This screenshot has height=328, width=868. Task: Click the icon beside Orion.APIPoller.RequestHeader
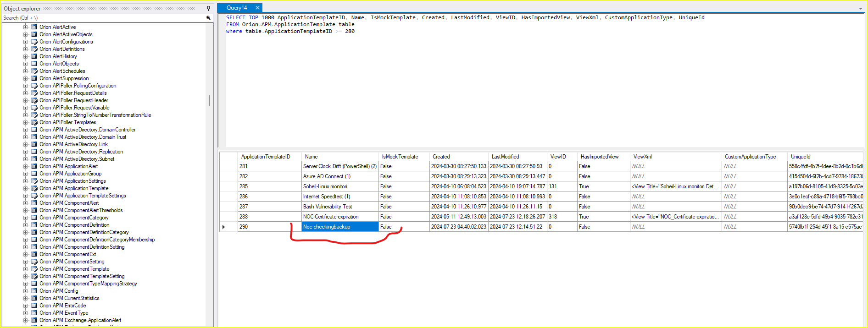[x=34, y=100]
